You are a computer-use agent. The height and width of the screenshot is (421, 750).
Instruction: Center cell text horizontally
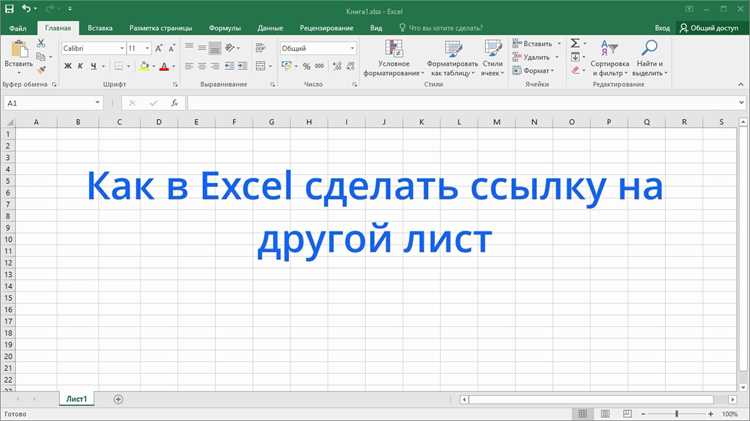(x=202, y=66)
